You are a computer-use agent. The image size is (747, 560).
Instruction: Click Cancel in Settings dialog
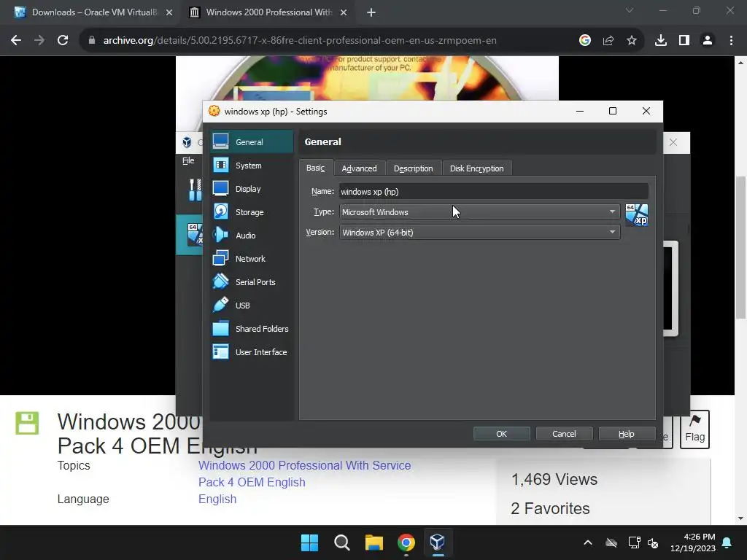564,434
